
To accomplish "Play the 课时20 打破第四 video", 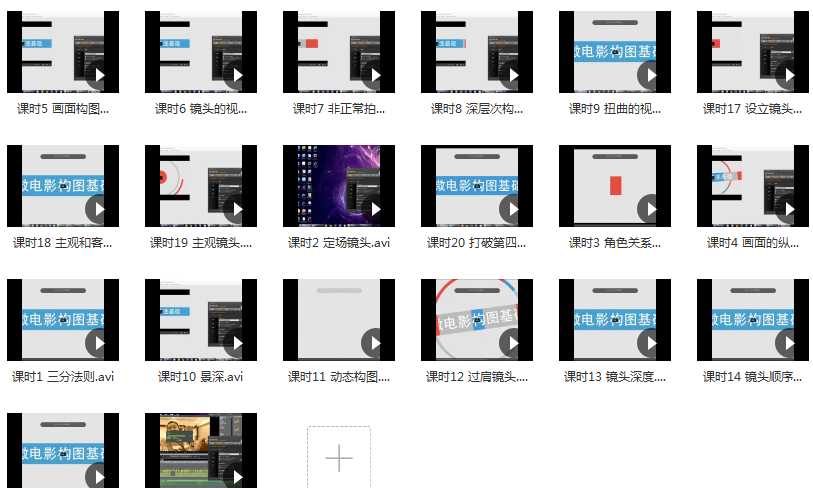I will [512, 210].
